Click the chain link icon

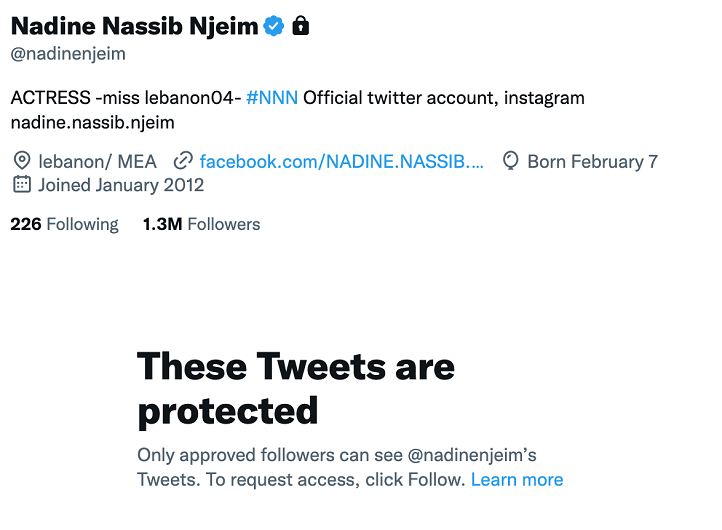click(x=183, y=161)
